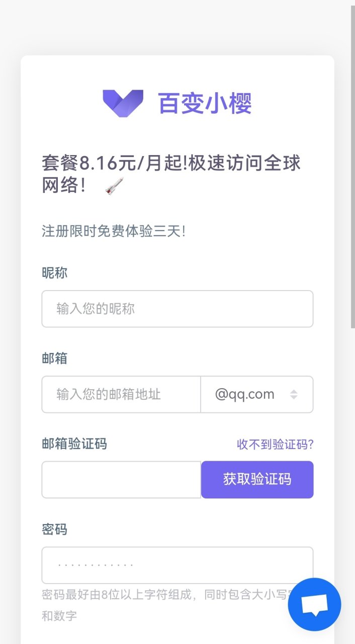This screenshot has width=355, height=644.
Task: Focus the 密码 password input field
Action: (x=177, y=565)
